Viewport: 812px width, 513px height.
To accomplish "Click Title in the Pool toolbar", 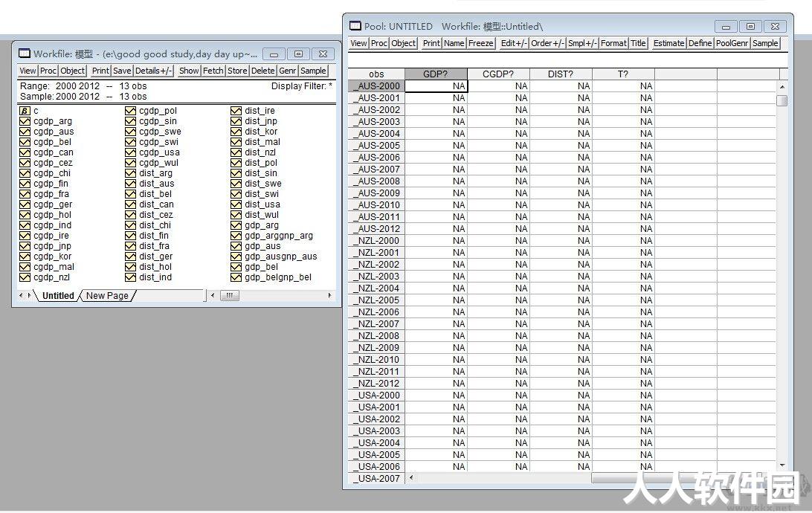I will pos(638,43).
